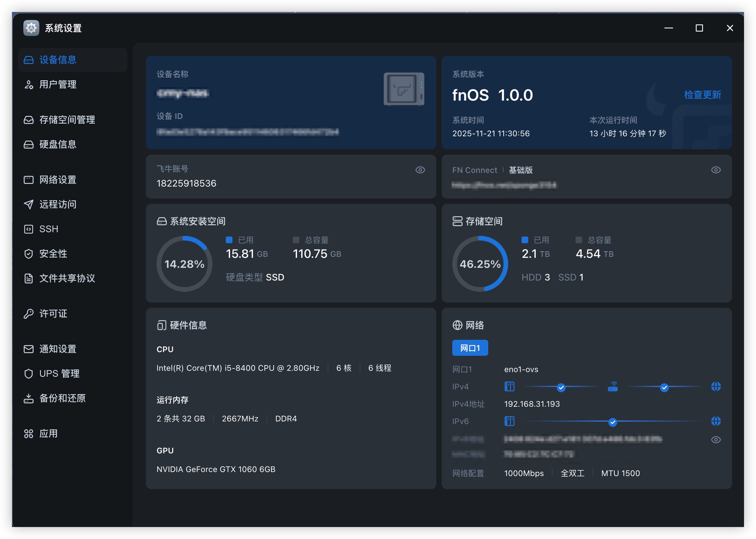Open 许可证 key item

tap(53, 314)
